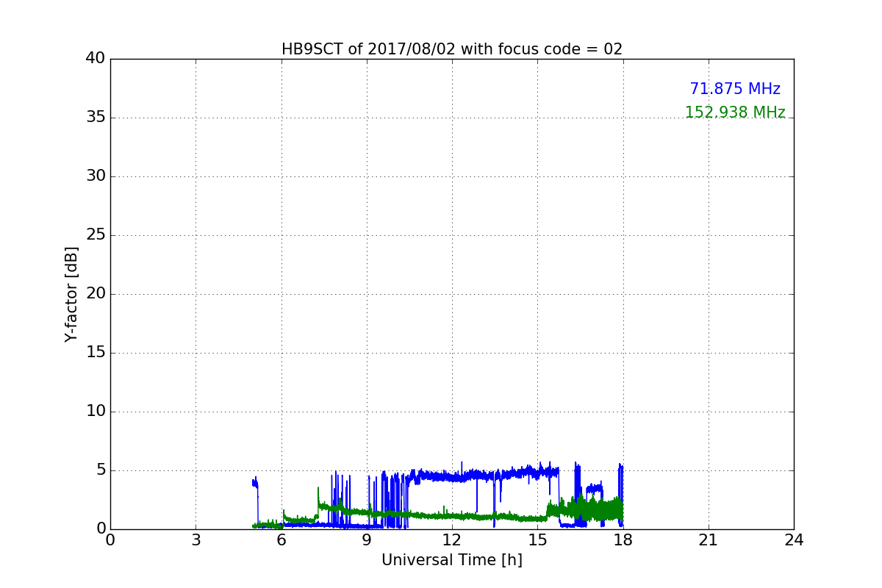Click the Y-factor [dB] axis label
Screen dimensions: 882x588
pos(71,294)
